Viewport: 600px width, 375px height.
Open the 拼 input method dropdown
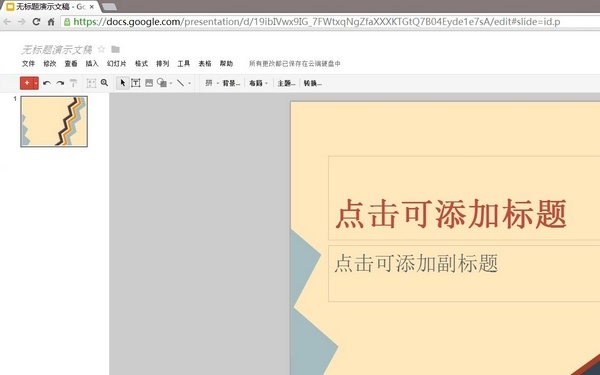click(212, 83)
